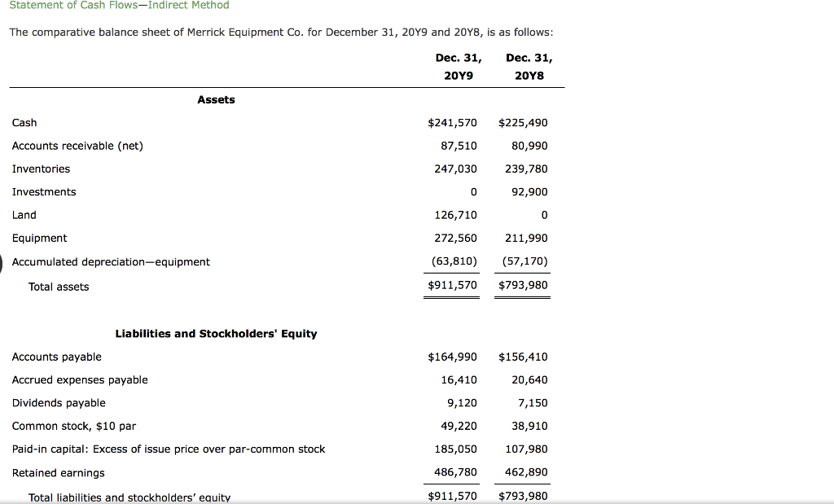Viewport: 834px width, 504px height.
Task: Click the 'Dec. 31, 20Y8' column header
Action: click(x=529, y=67)
